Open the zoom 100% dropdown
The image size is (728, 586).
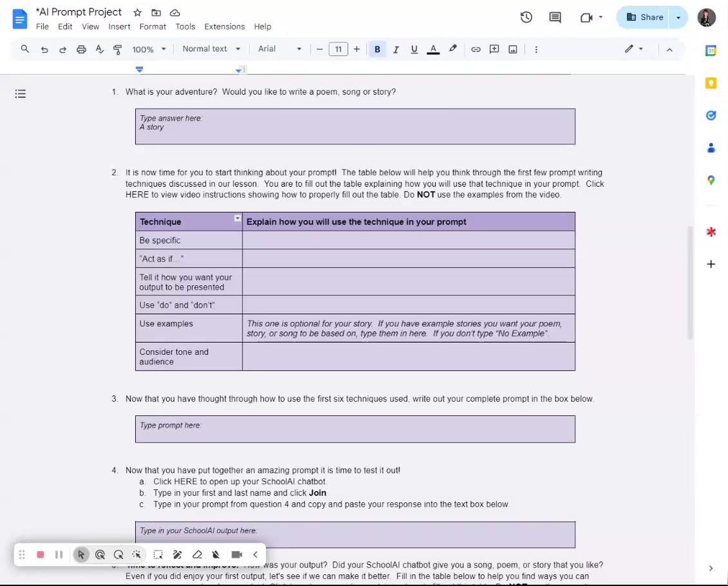(x=149, y=49)
